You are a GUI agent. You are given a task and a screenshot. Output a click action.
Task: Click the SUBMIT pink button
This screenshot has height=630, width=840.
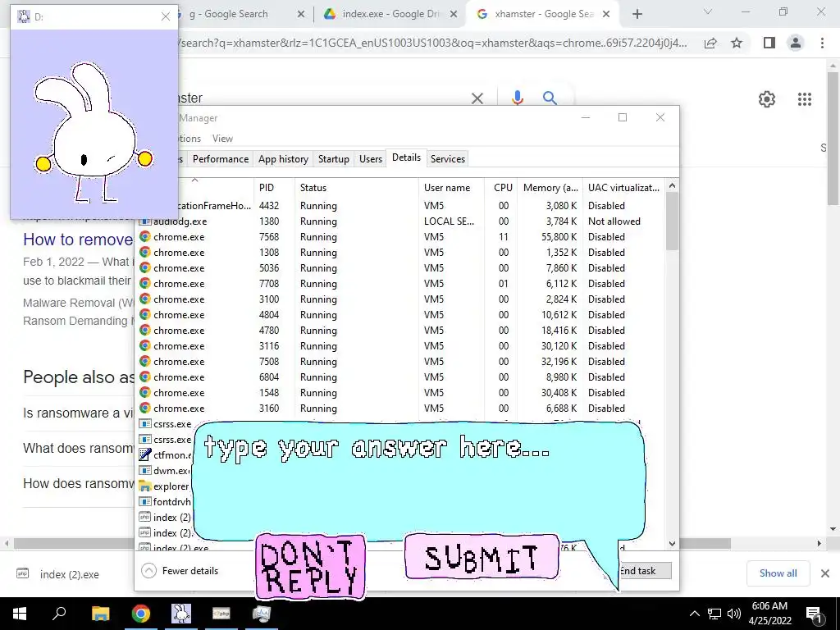tap(482, 557)
